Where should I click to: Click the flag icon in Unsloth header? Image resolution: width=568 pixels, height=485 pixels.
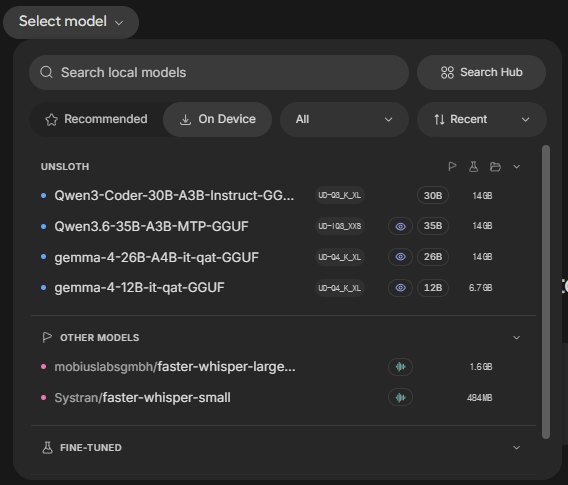coord(452,167)
